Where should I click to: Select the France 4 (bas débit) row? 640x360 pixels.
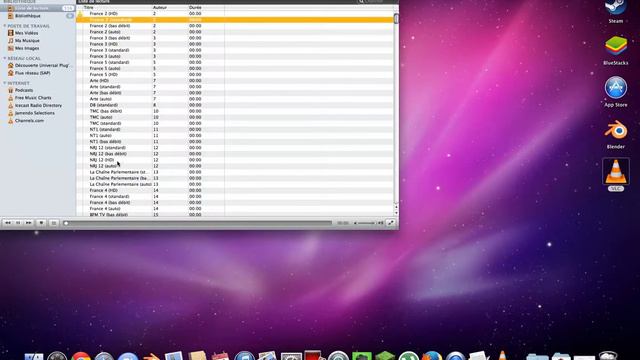pos(235,202)
